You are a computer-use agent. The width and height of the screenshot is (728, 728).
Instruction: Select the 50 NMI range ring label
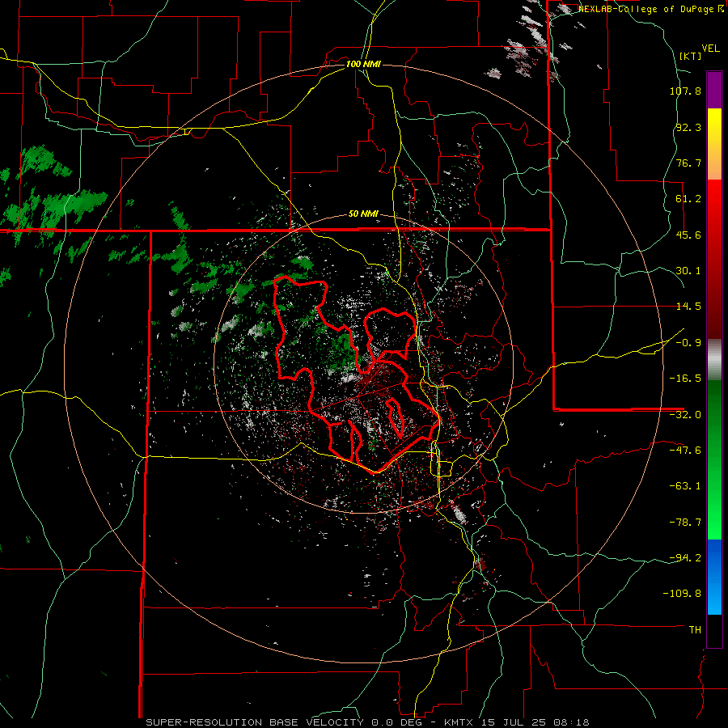pyautogui.click(x=363, y=214)
